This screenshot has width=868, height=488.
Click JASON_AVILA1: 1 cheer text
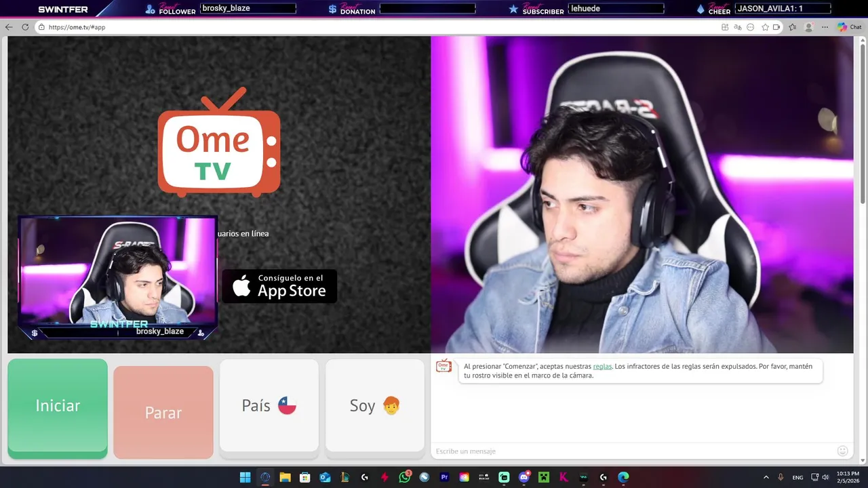[770, 9]
